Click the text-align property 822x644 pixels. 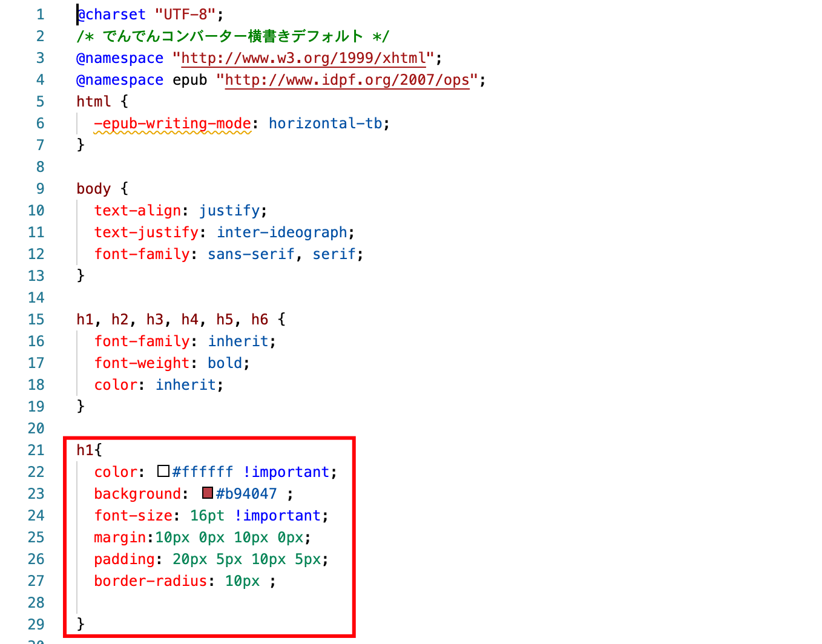click(x=137, y=211)
